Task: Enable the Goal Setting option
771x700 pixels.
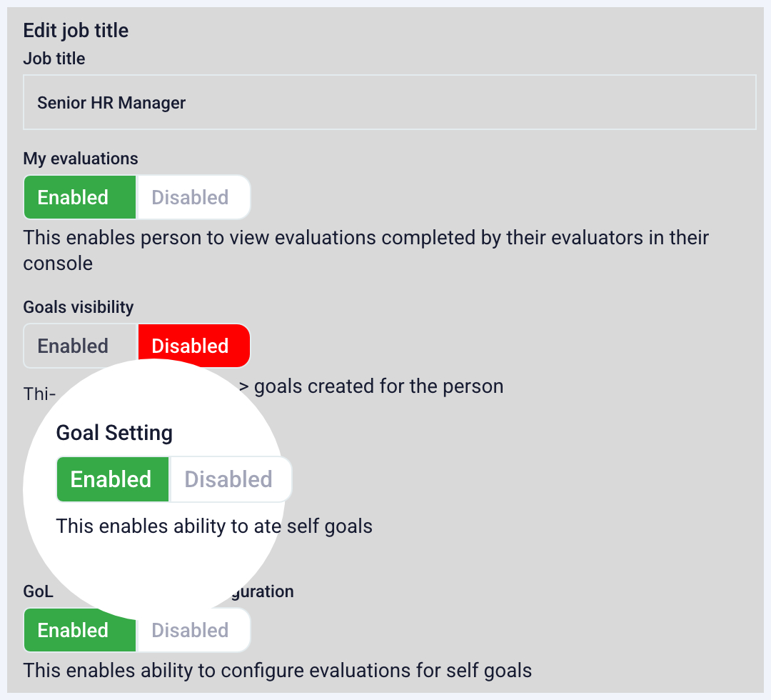Action: coord(112,479)
